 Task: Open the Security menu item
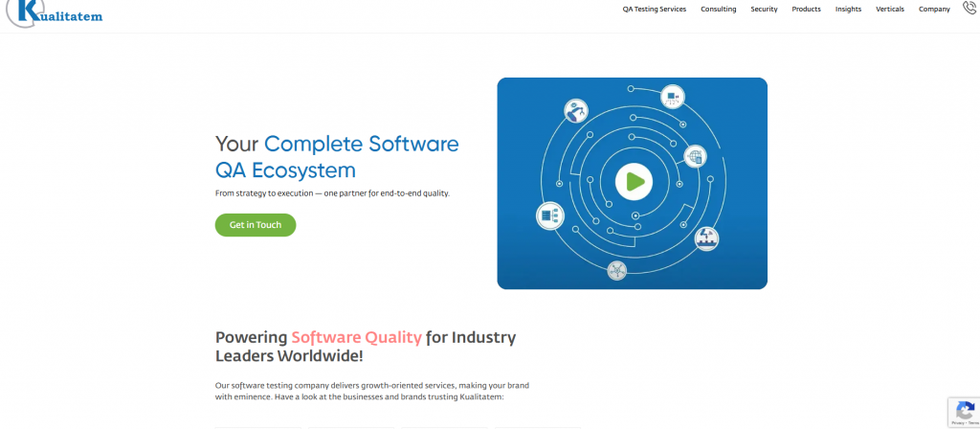point(764,10)
